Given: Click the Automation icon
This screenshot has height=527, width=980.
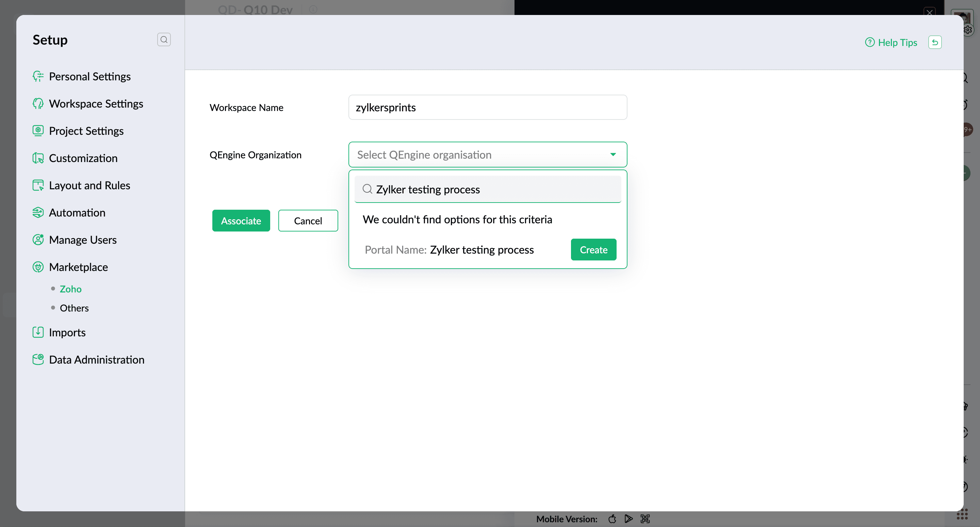Looking at the screenshot, I should (x=38, y=213).
